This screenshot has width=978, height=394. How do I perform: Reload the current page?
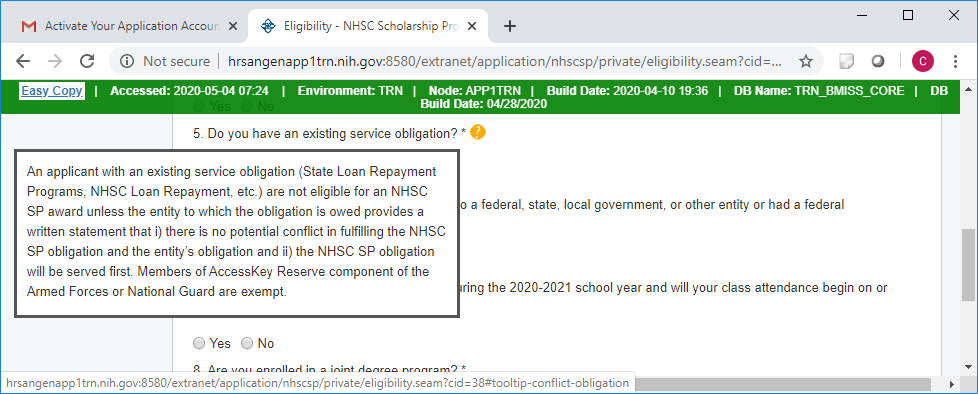(87, 61)
